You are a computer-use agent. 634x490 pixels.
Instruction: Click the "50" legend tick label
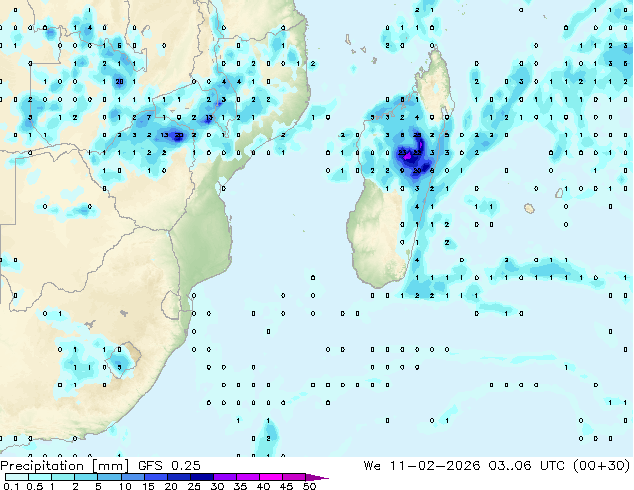[x=310, y=486]
